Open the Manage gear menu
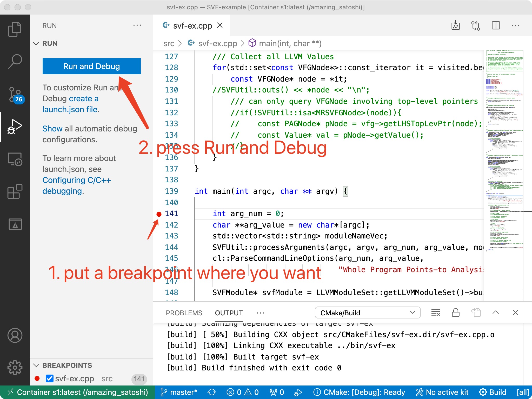532x399 pixels. click(15, 367)
